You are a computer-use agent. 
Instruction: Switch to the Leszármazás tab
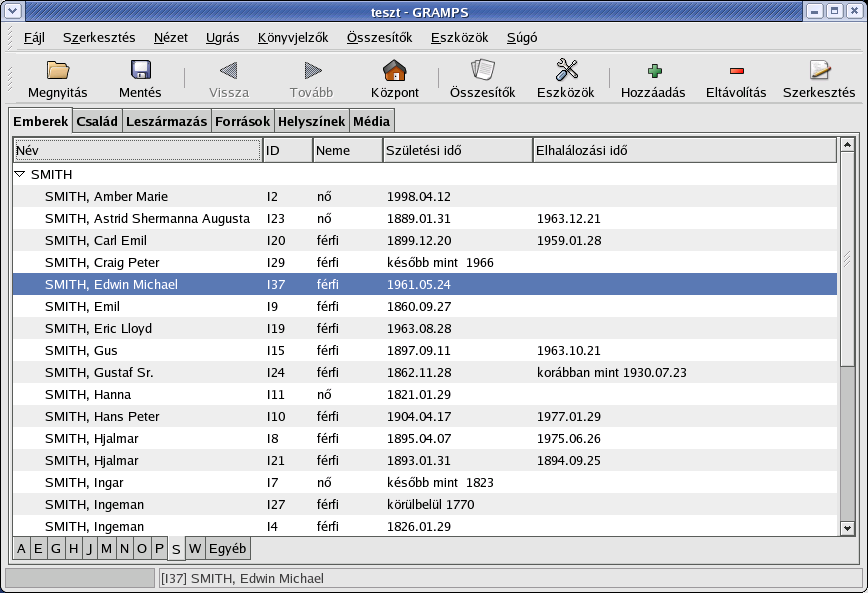(x=167, y=121)
